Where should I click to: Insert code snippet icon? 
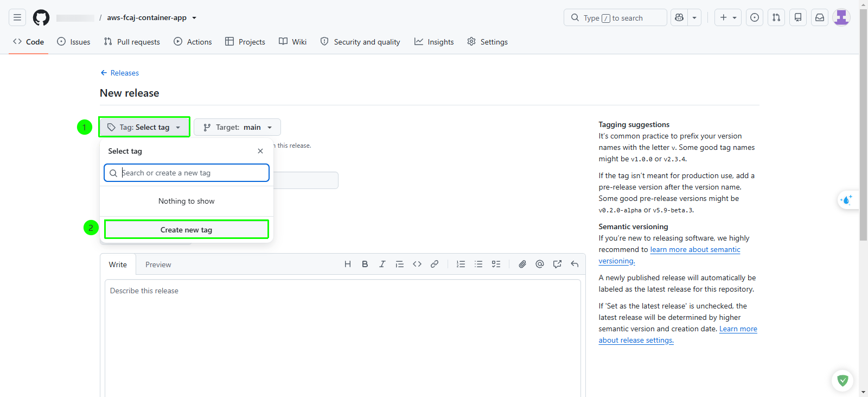[x=417, y=264]
